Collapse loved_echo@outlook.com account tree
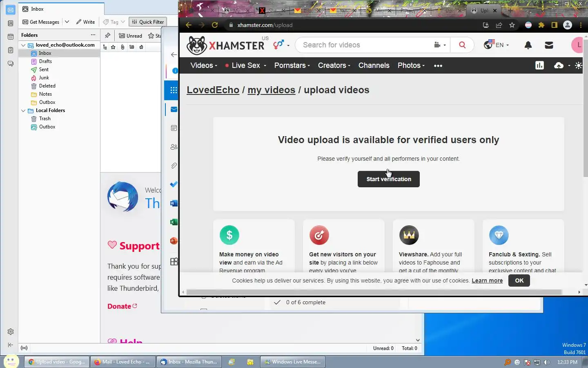The image size is (588, 368). tap(23, 45)
